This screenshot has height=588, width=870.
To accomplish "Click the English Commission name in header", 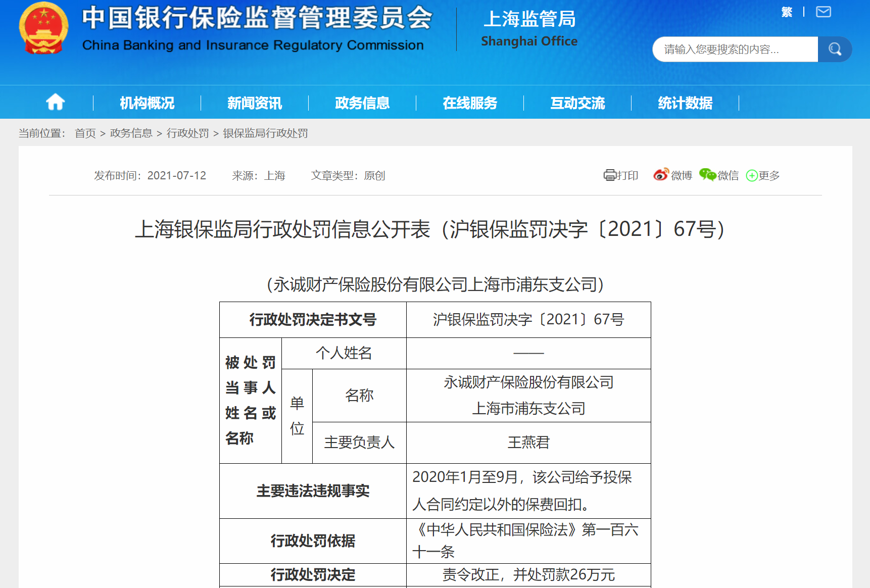I will (x=253, y=45).
